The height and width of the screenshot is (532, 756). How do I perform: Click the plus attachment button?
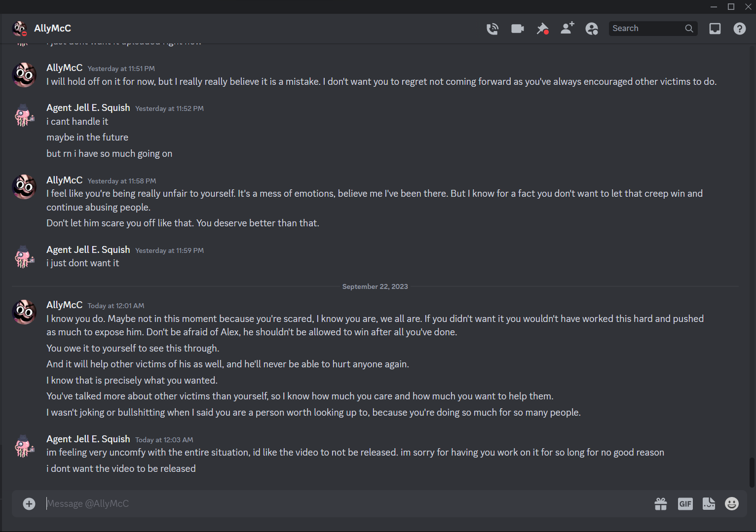(x=29, y=503)
